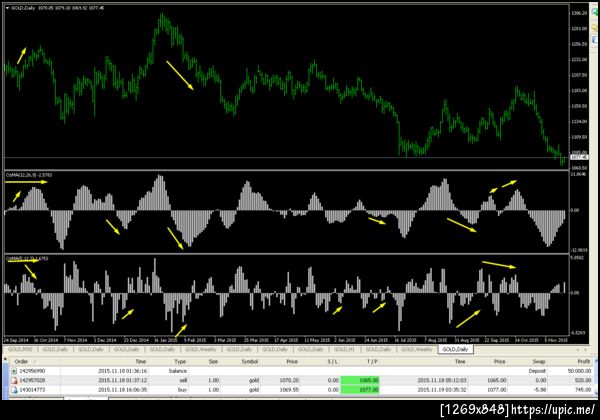Select the buy order icon of 143014773
The width and height of the screenshot is (600, 420).
tap(14, 390)
